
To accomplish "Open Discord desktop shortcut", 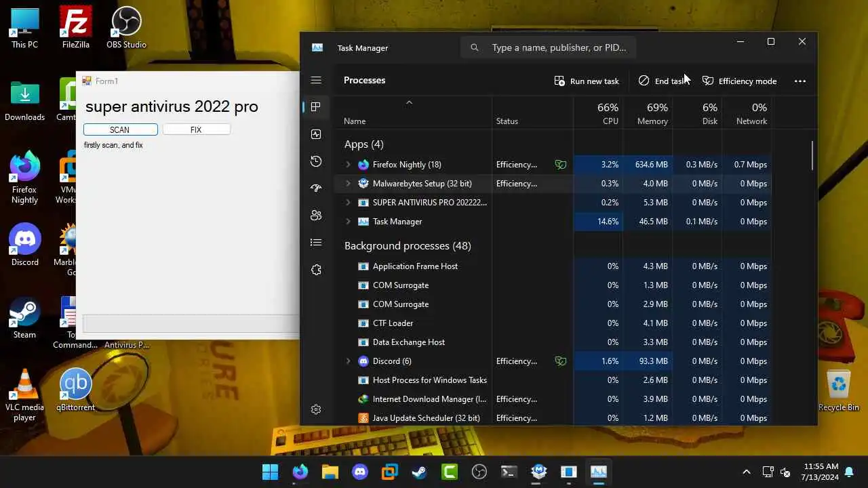I will (x=24, y=245).
